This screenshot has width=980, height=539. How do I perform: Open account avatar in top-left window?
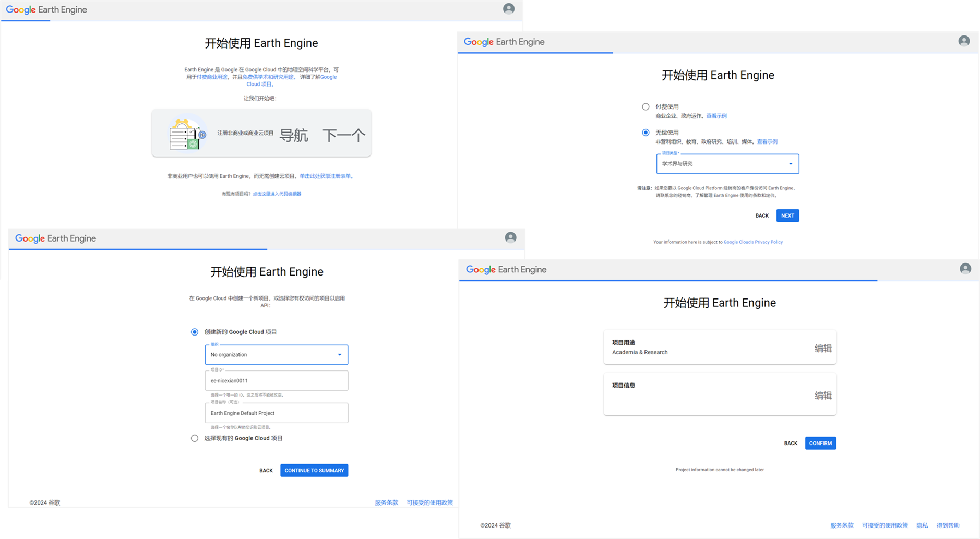click(x=509, y=9)
